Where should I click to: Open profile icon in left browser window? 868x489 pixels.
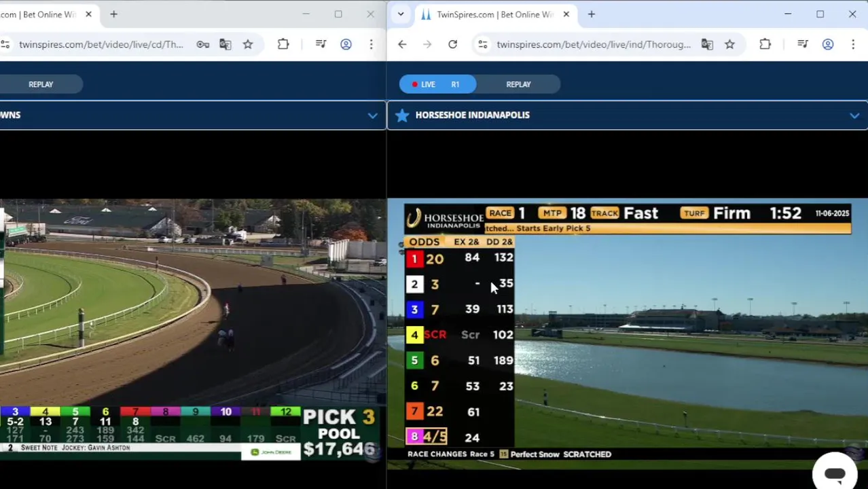[346, 44]
